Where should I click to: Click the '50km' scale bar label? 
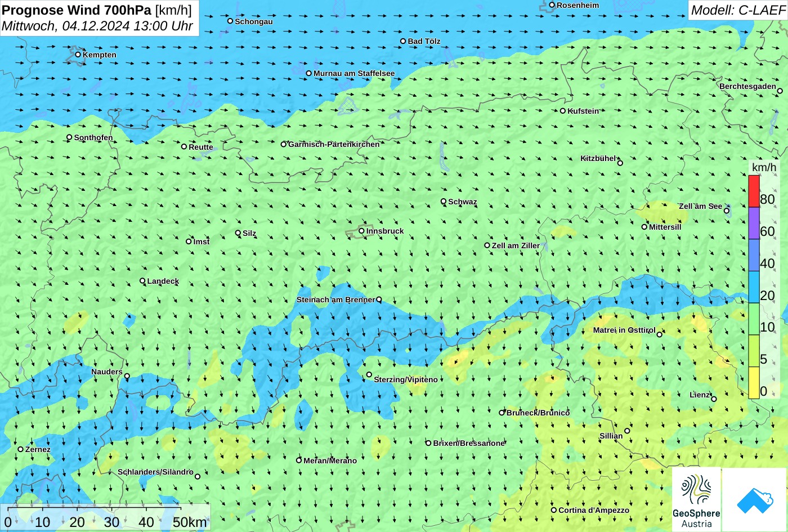coord(190,522)
